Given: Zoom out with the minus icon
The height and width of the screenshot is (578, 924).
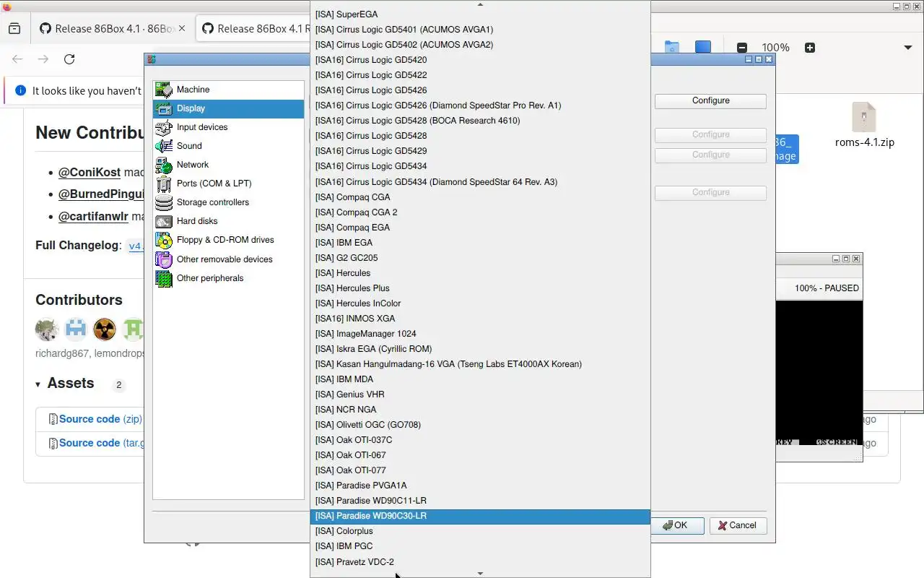Looking at the screenshot, I should click(742, 48).
